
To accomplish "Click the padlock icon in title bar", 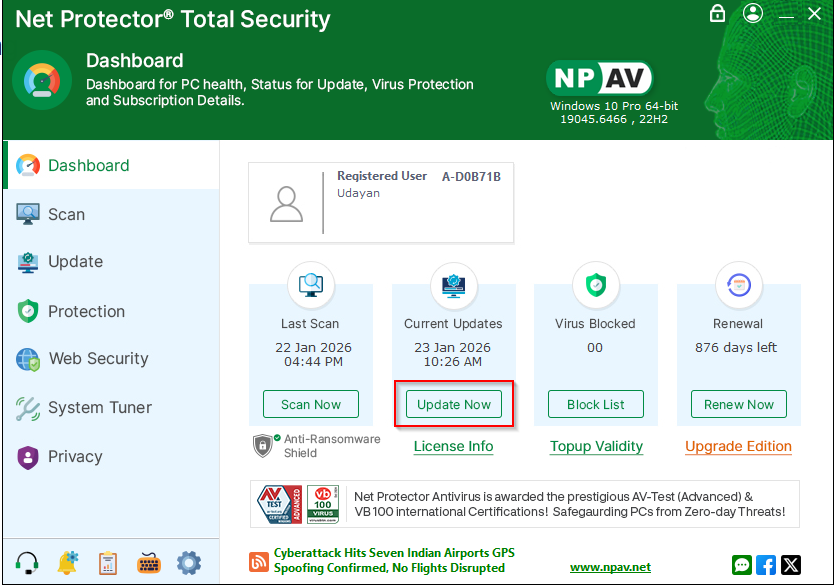I will [x=717, y=13].
